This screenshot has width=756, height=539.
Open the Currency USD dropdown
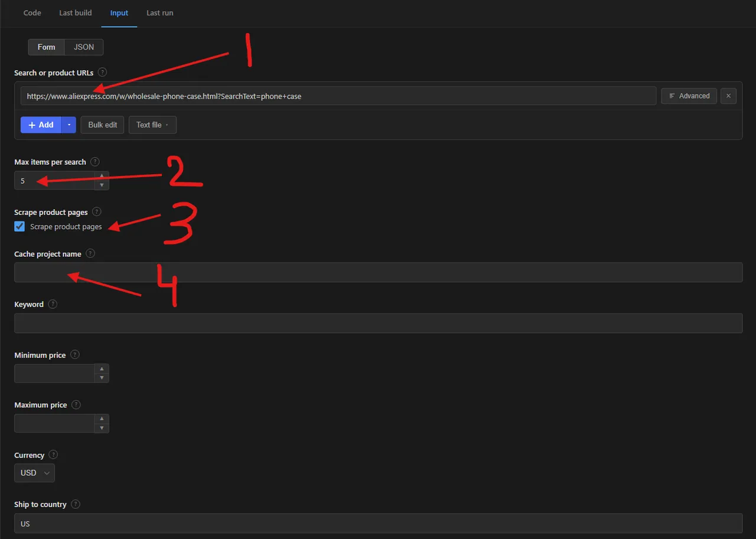point(34,473)
